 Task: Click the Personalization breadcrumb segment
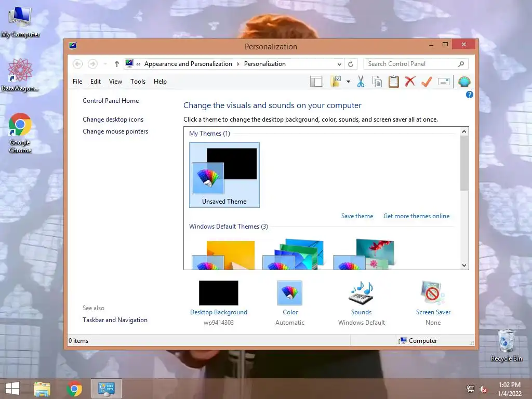click(264, 64)
